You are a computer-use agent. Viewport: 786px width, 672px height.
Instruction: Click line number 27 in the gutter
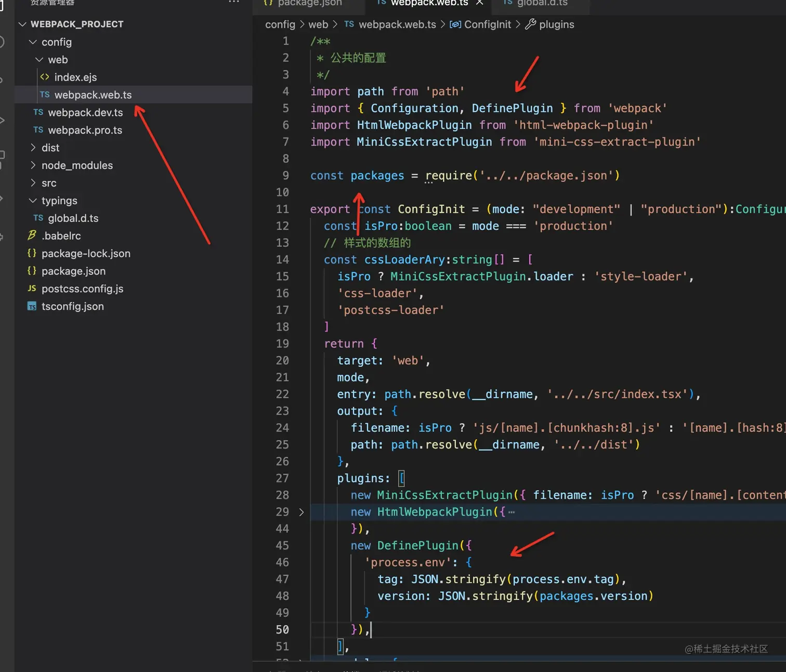coord(282,478)
